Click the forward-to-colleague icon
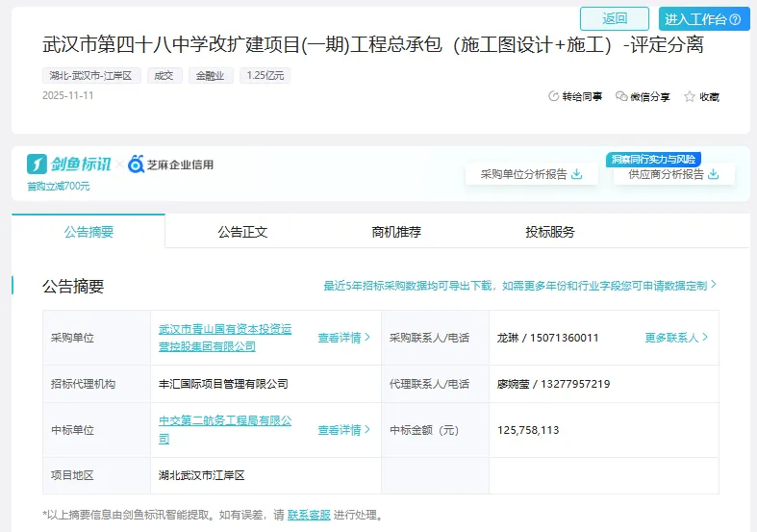The height and width of the screenshot is (532, 757). click(x=553, y=97)
